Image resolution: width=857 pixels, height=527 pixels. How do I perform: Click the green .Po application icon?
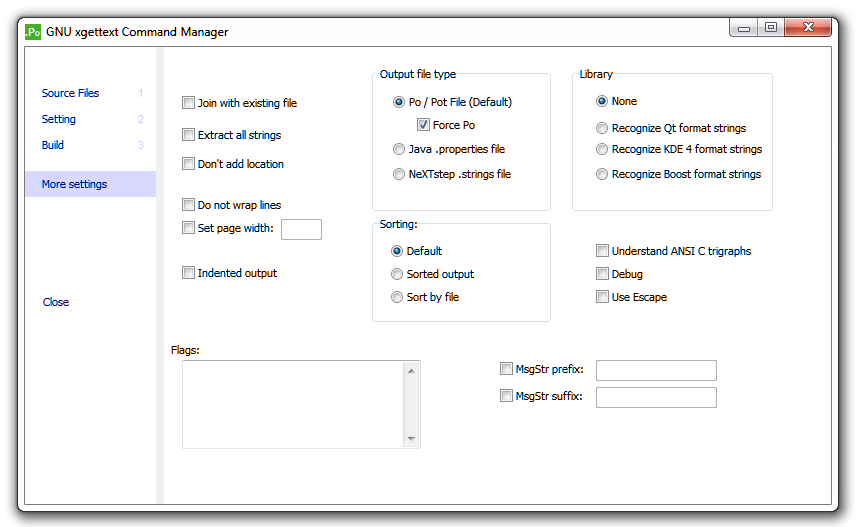click(x=33, y=32)
